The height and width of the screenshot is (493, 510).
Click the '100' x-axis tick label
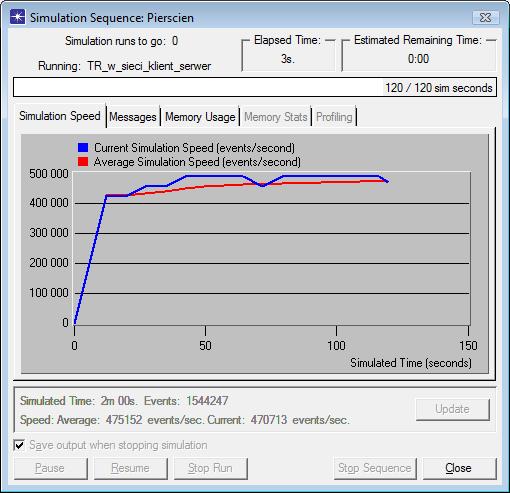(336, 345)
